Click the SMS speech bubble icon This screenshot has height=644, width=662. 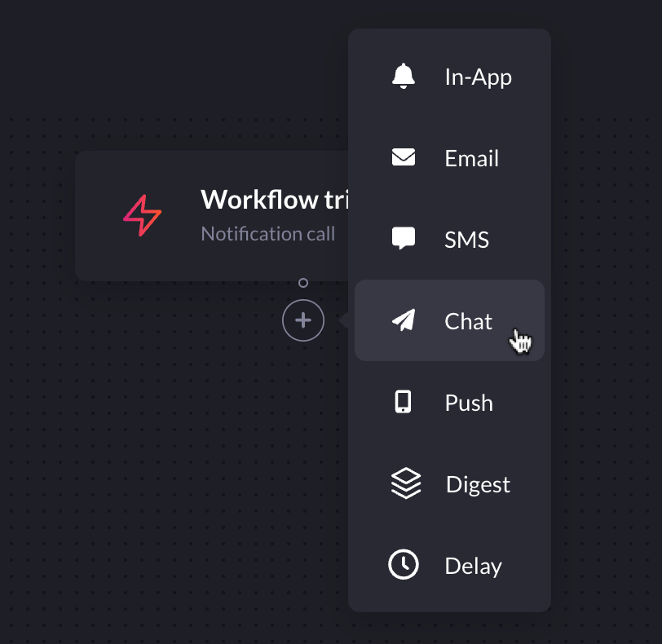click(x=404, y=238)
